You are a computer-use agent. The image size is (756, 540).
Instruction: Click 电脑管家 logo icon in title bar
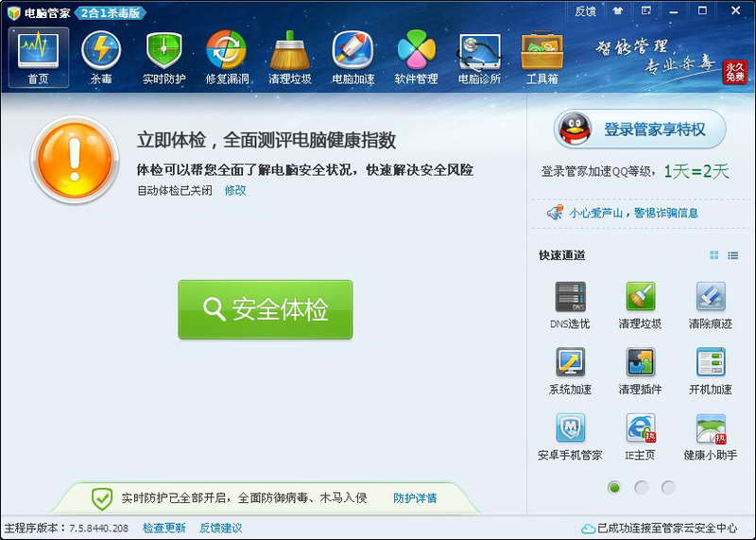[x=14, y=12]
